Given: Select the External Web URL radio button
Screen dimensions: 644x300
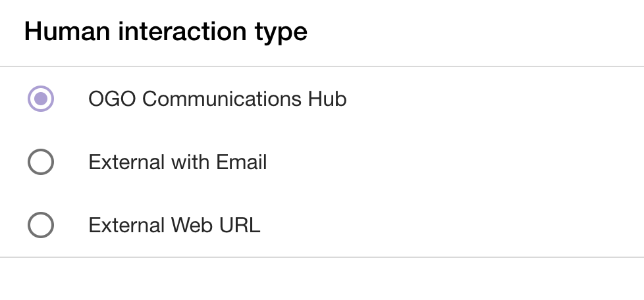Looking at the screenshot, I should pos(41,226).
